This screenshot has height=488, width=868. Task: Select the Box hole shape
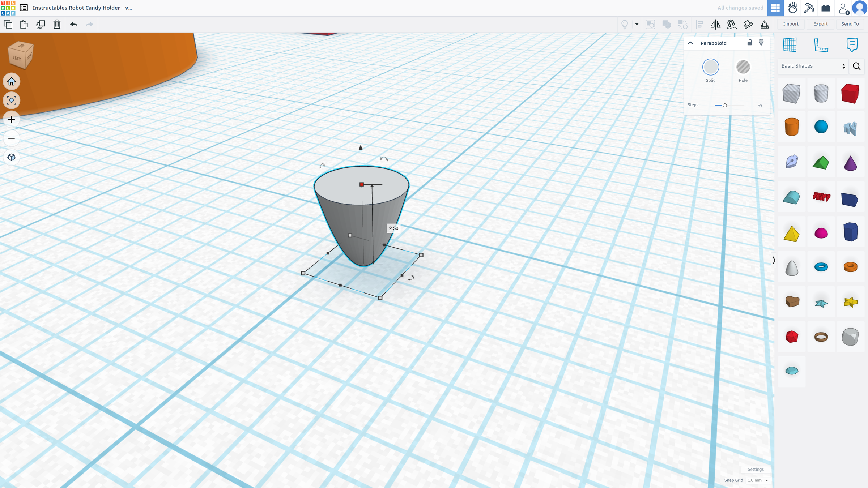coord(791,93)
